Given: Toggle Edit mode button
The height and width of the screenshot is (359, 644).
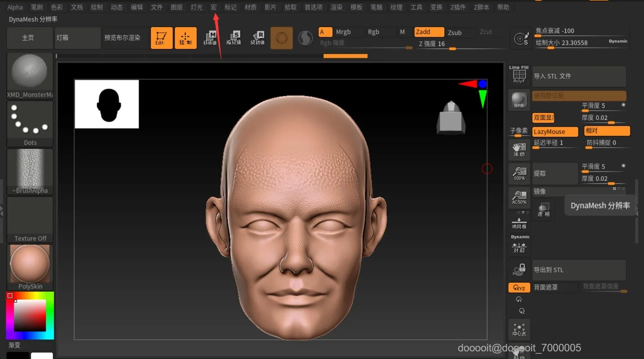Looking at the screenshot, I should 161,38.
